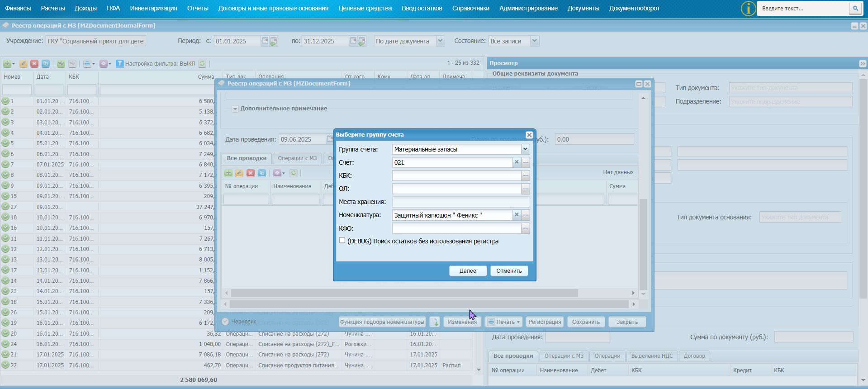Open the По дате документа dropdown

tap(440, 41)
